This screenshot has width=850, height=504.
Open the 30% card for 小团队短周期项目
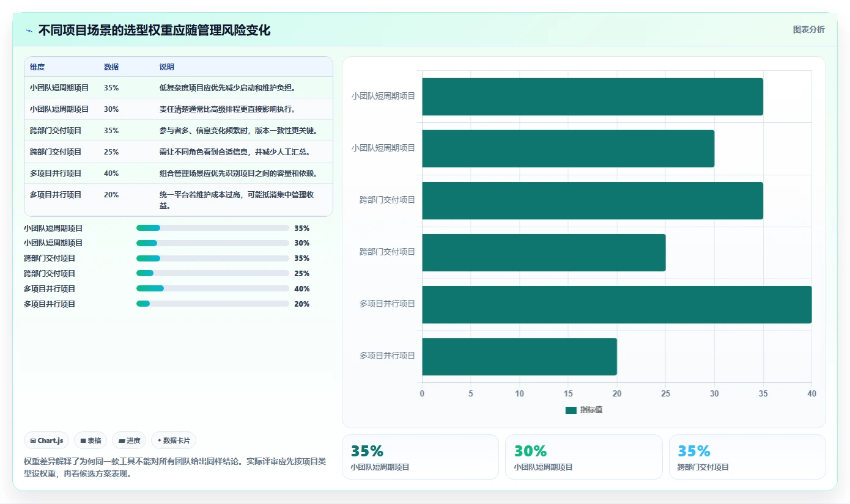584,457
